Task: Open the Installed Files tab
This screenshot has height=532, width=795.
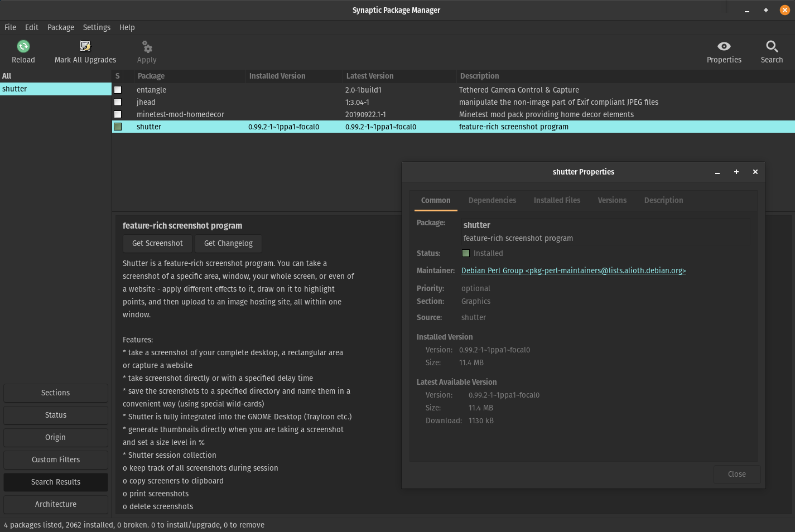Action: click(x=556, y=200)
